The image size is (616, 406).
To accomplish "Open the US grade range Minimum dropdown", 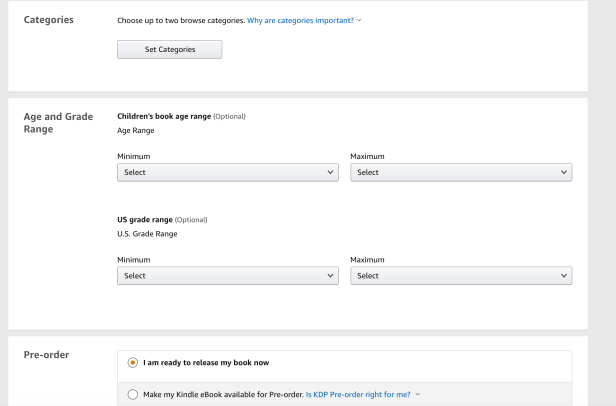I will [x=228, y=275].
